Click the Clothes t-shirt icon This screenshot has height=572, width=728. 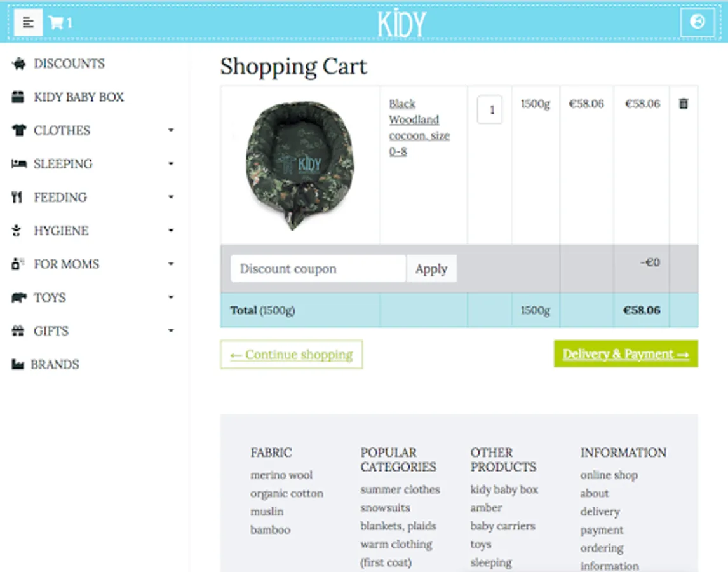[x=18, y=130]
